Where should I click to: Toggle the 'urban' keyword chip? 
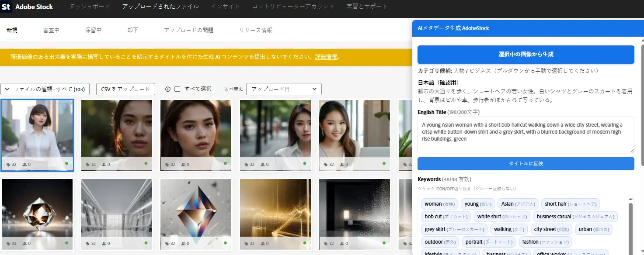(594, 229)
